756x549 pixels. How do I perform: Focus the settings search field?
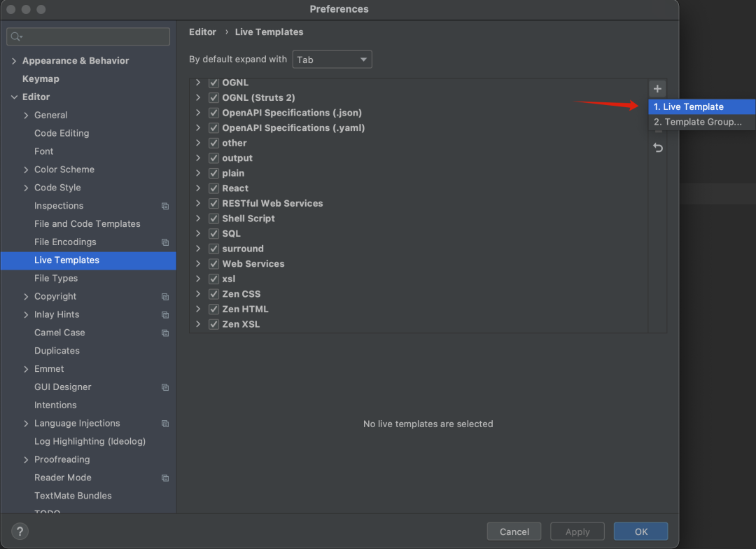pos(88,36)
